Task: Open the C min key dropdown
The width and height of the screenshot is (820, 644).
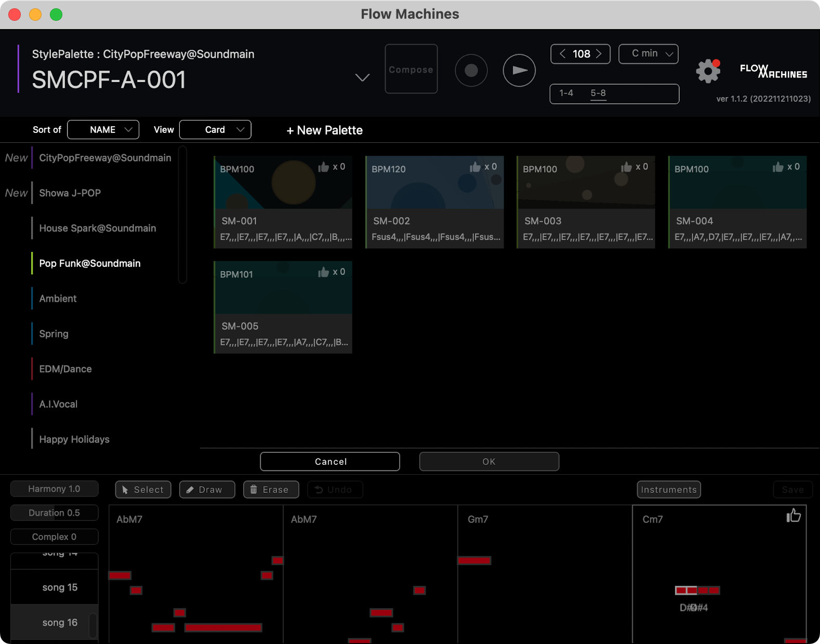Action: click(x=649, y=53)
